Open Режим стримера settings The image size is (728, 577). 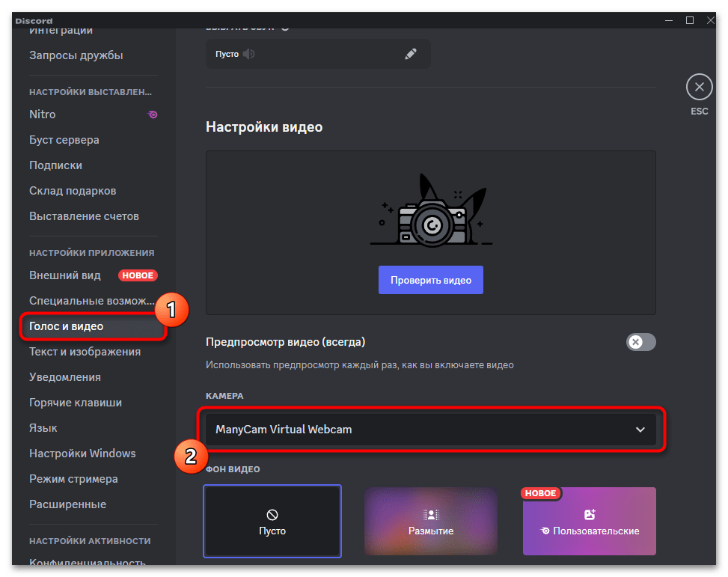(x=75, y=478)
